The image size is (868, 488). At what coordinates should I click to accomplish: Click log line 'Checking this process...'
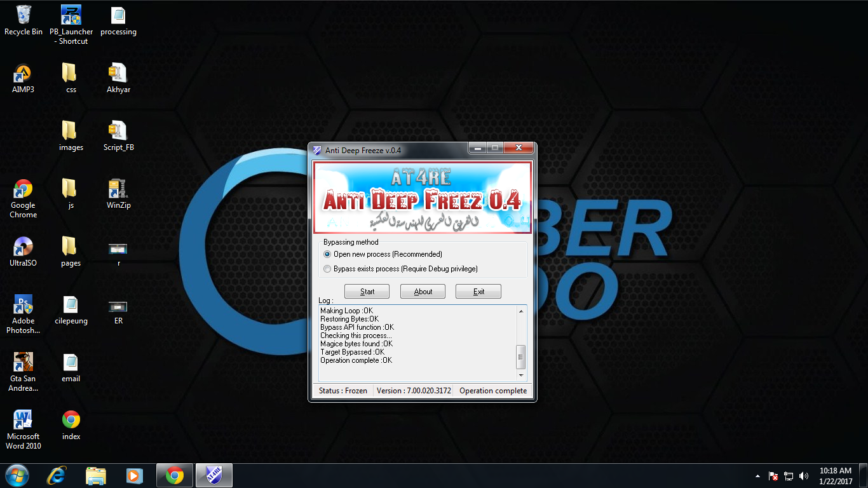[356, 335]
